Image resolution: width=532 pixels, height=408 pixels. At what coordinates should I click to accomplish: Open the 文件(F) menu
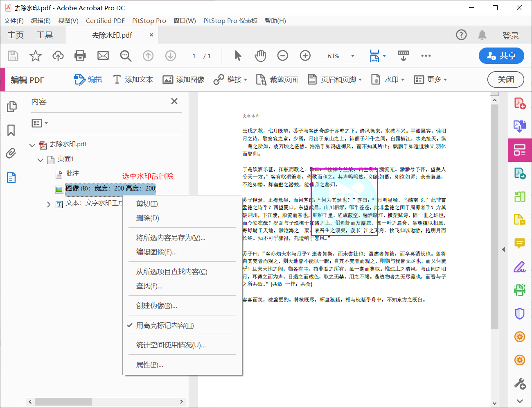(x=14, y=21)
